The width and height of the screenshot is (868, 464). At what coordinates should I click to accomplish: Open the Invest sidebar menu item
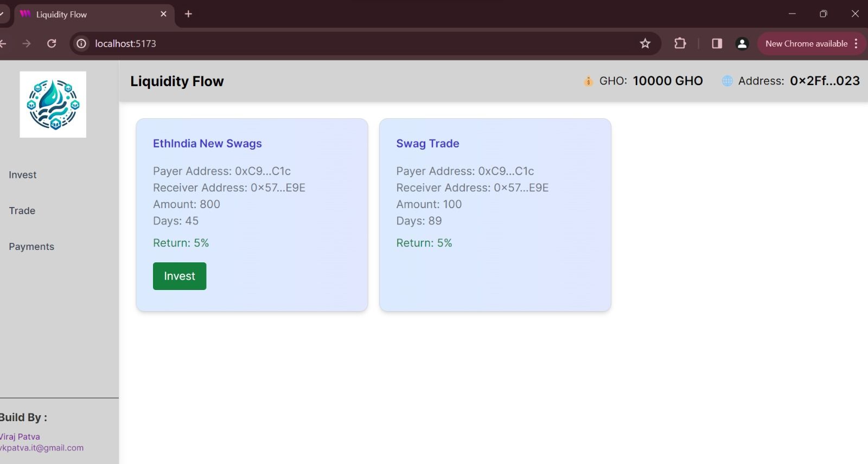[x=23, y=175]
